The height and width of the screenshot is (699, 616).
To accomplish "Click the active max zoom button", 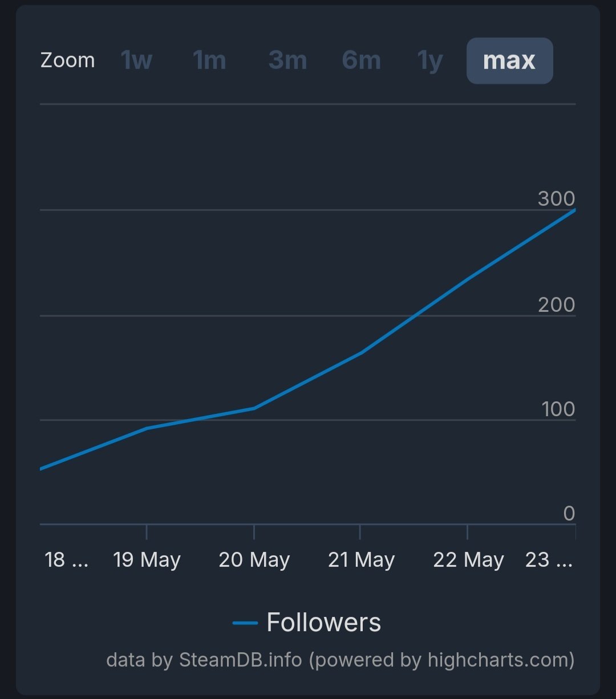I will tap(509, 60).
